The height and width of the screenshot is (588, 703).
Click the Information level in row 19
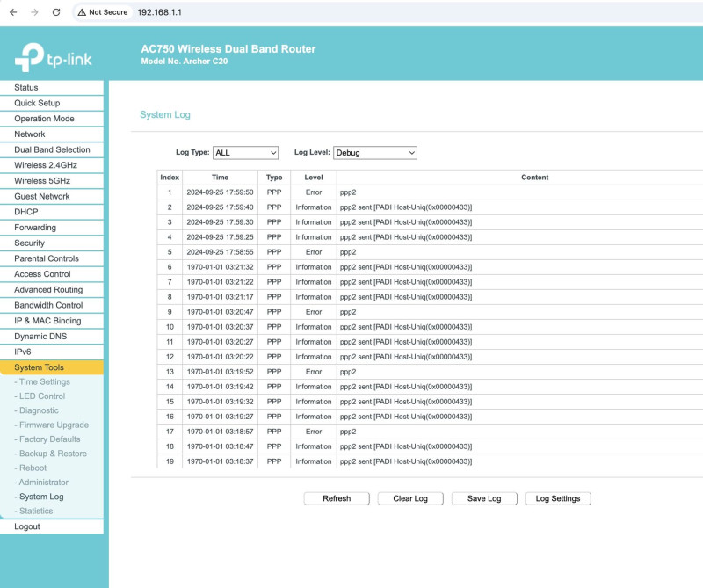pyautogui.click(x=314, y=461)
